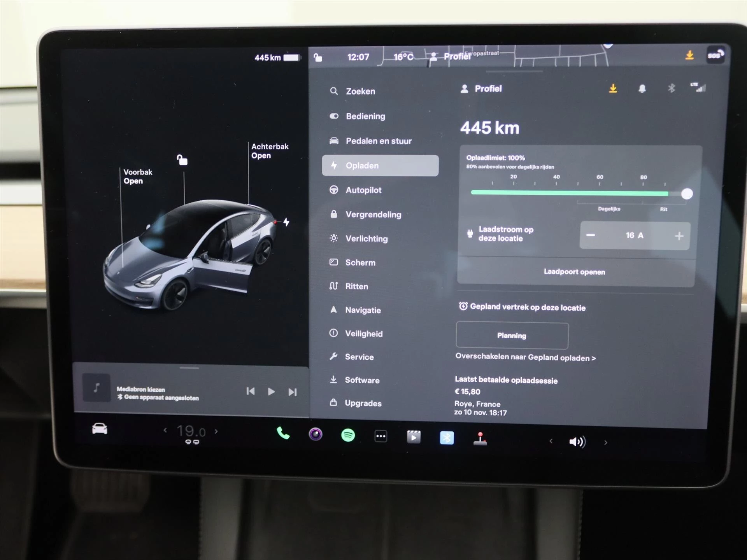The image size is (747, 560).
Task: Open the software download icon top right
Action: (x=614, y=89)
